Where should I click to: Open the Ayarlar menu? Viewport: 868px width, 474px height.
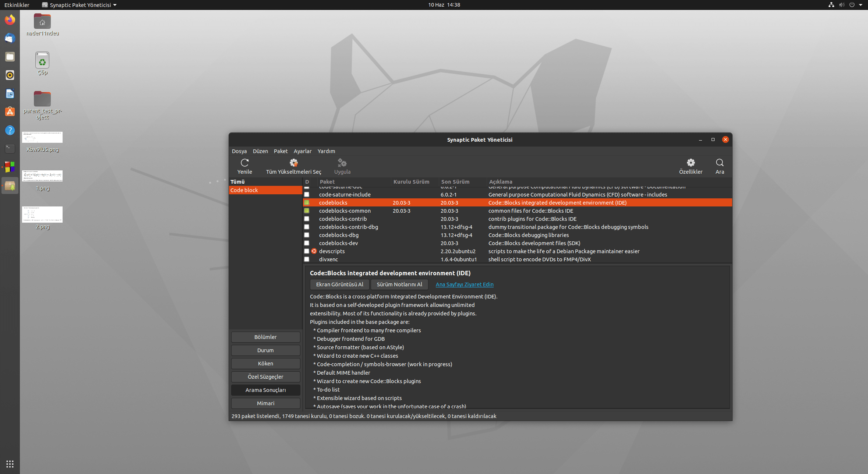tap(303, 151)
